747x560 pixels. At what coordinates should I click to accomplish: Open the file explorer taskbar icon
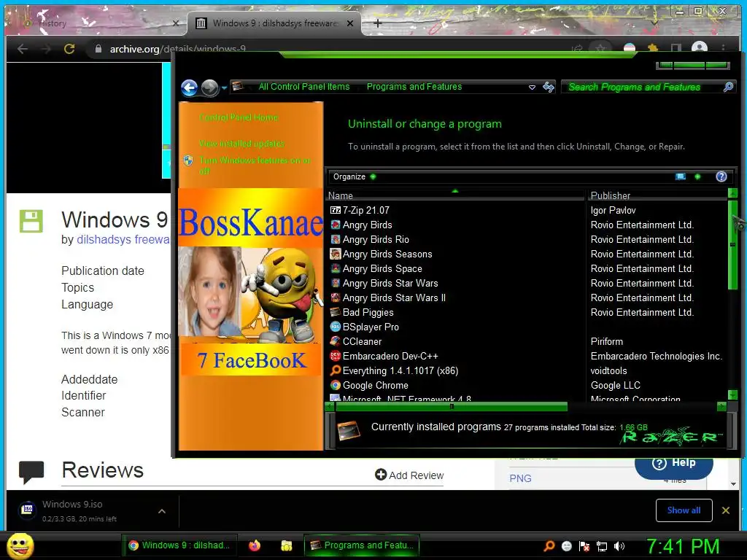click(286, 545)
